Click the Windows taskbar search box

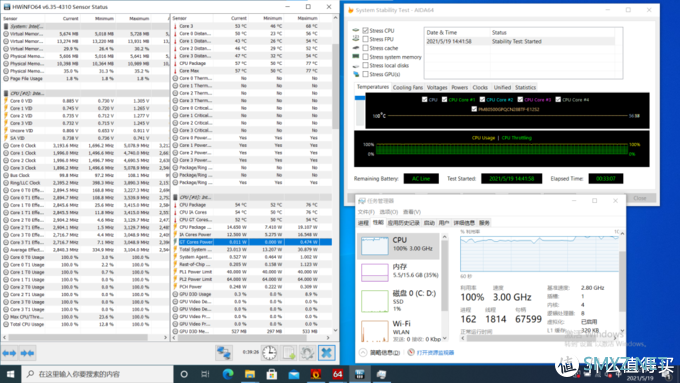(97, 374)
